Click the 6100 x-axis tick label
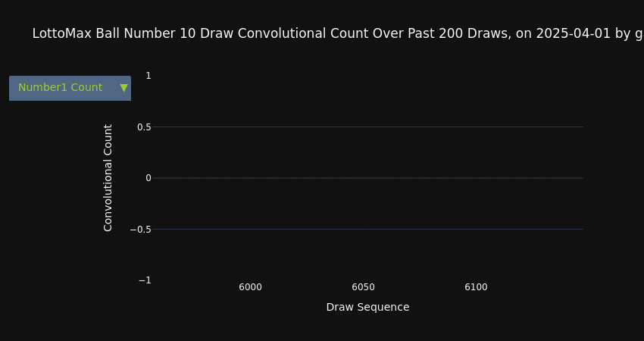This screenshot has height=341, width=644. click(x=476, y=287)
